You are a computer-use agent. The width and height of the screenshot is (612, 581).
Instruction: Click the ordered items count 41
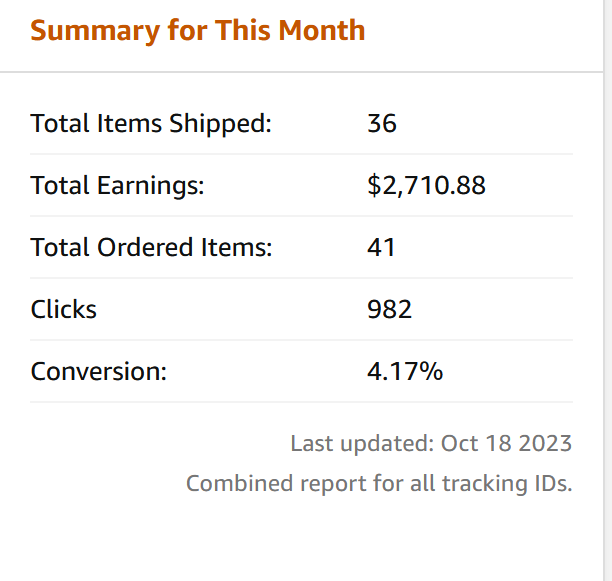point(381,247)
